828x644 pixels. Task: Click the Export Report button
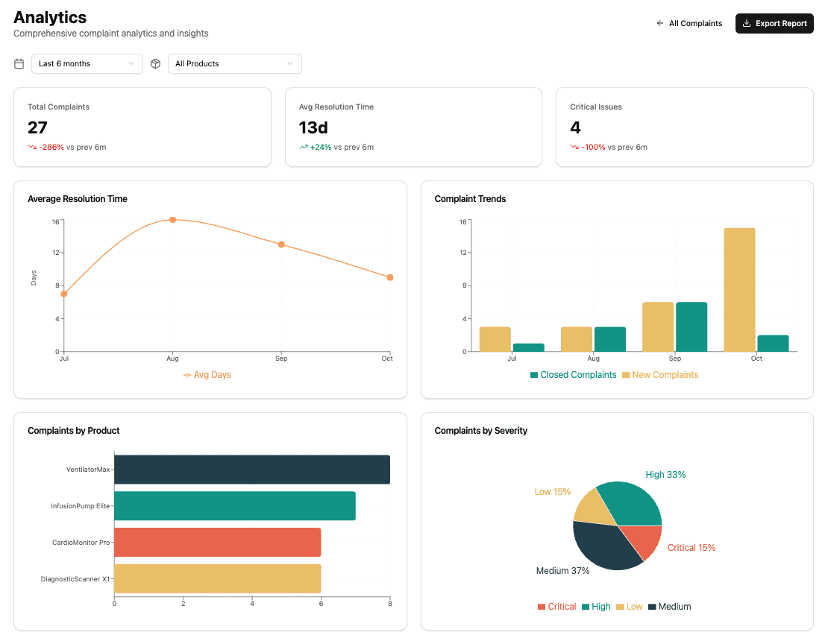click(x=774, y=23)
